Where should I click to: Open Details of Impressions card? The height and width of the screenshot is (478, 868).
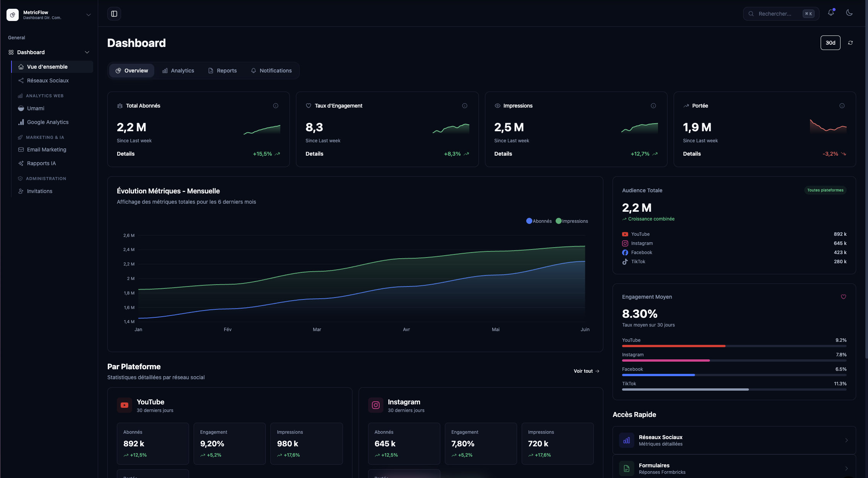(x=503, y=154)
